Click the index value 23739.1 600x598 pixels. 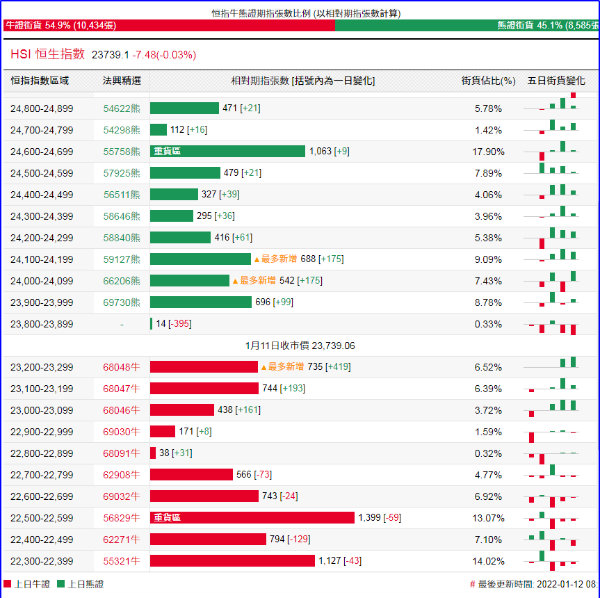coord(110,55)
